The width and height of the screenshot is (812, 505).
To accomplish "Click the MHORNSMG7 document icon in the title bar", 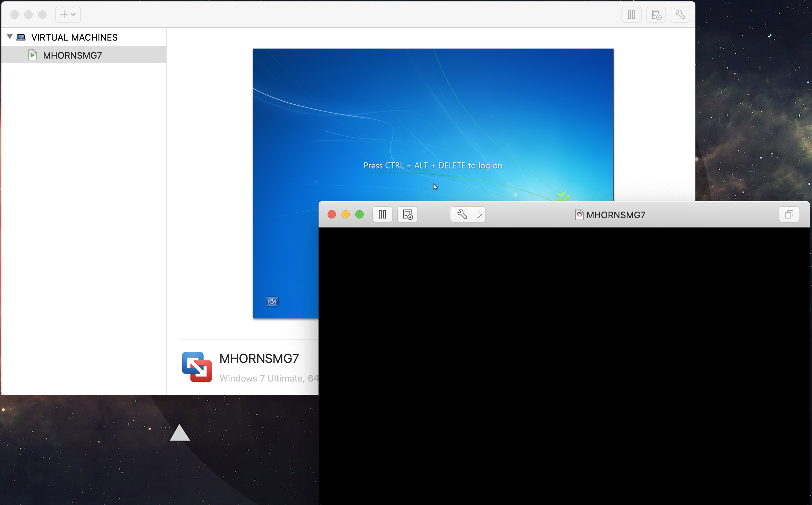I will 579,215.
